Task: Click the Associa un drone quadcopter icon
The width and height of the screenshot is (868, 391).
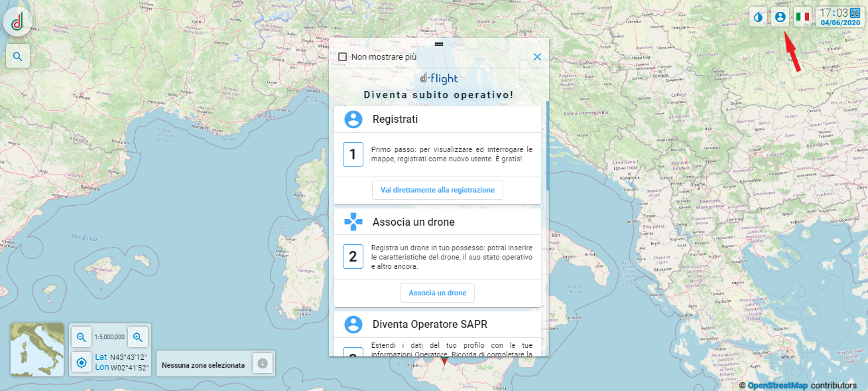Action: (353, 222)
